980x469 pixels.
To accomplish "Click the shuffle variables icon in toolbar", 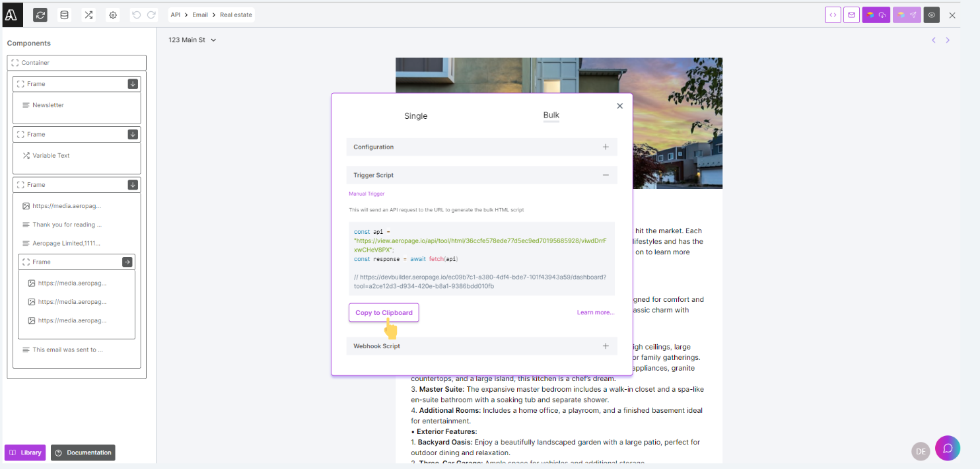I will (x=88, y=15).
